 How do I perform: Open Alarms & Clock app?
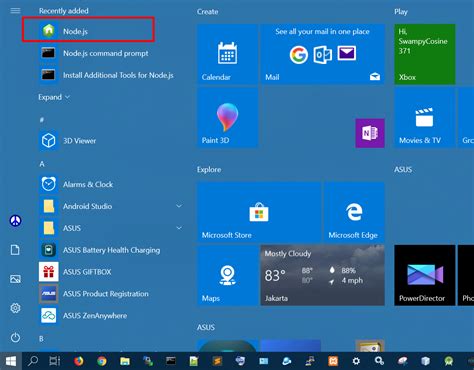(x=111, y=184)
